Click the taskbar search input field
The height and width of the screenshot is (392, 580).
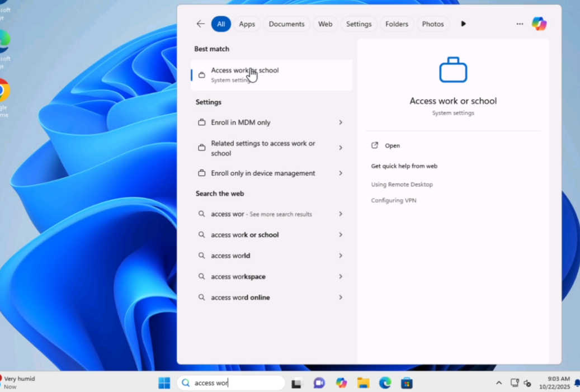pos(235,383)
